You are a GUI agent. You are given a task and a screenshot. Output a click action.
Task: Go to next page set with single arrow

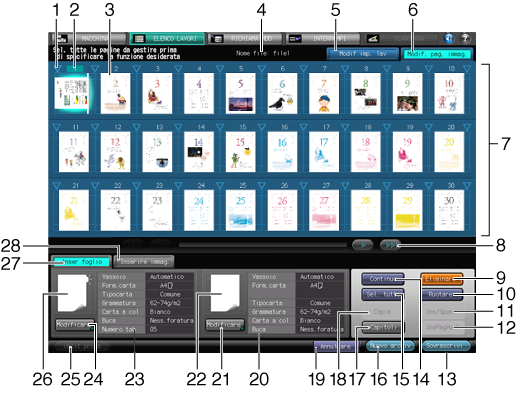(363, 245)
